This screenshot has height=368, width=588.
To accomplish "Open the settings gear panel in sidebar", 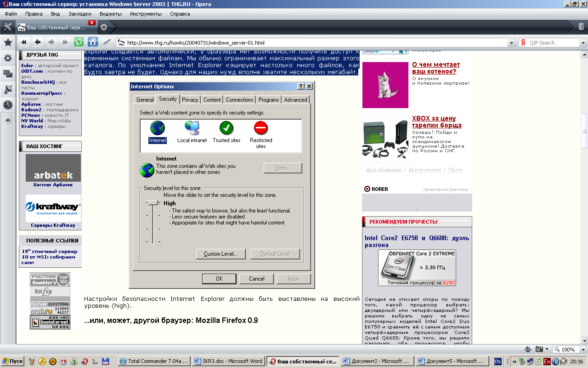I will pos(8,58).
